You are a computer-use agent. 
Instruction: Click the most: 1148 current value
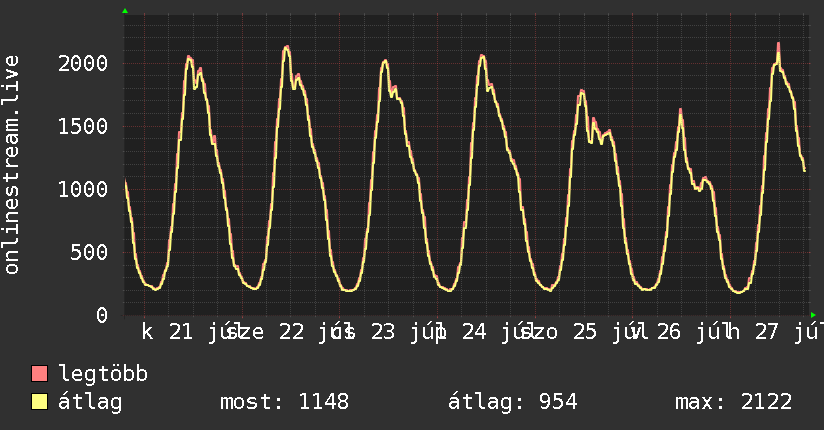coord(284,402)
